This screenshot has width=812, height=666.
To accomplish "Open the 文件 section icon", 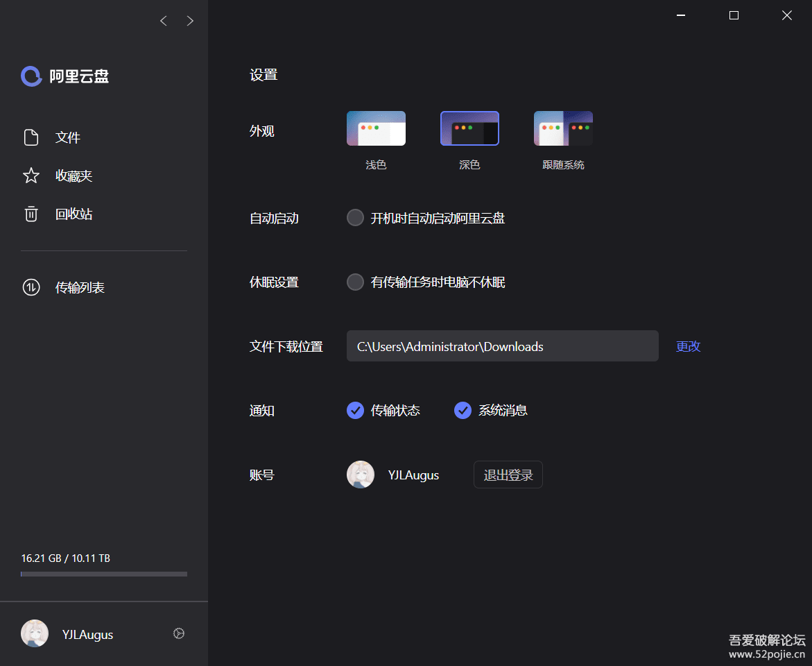I will click(x=31, y=137).
